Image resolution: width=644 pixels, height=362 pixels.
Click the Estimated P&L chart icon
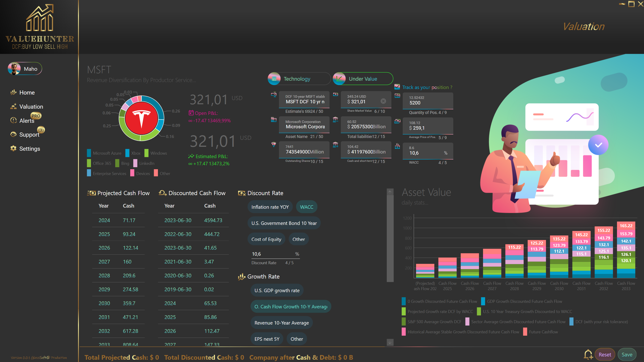(x=191, y=156)
